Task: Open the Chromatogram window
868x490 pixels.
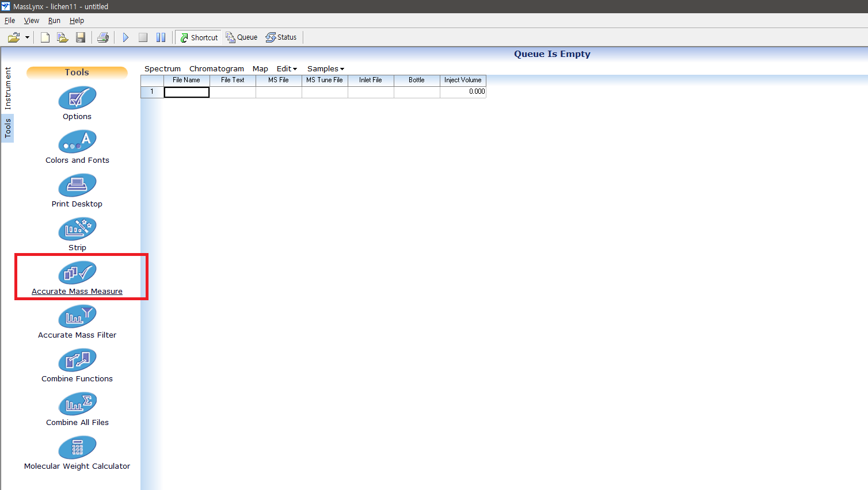Action: tap(216, 68)
